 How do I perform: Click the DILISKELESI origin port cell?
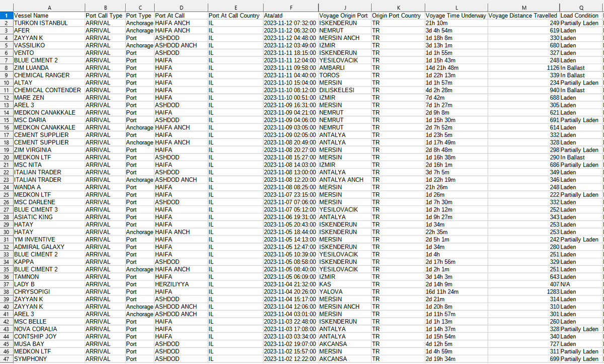tap(345, 90)
